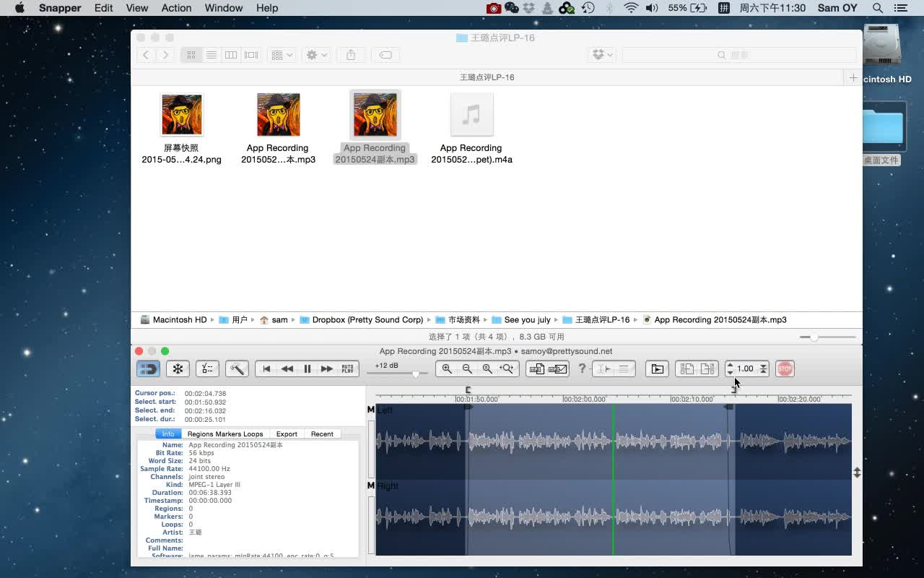Switch Finder to column view
This screenshot has width=924, height=578.
(x=231, y=55)
